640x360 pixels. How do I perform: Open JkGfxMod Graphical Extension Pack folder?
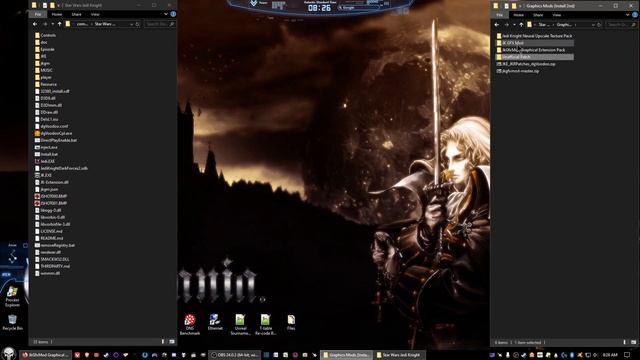point(531,50)
